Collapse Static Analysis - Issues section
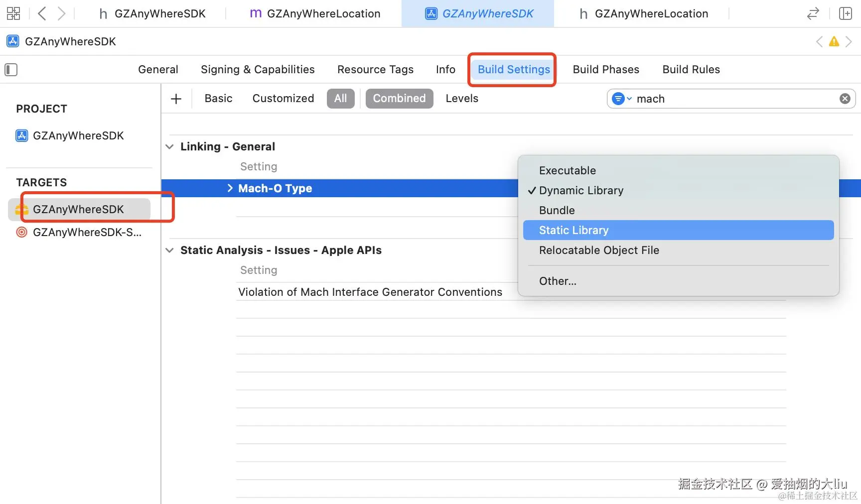Screen dimensions: 861x504 coord(170,251)
